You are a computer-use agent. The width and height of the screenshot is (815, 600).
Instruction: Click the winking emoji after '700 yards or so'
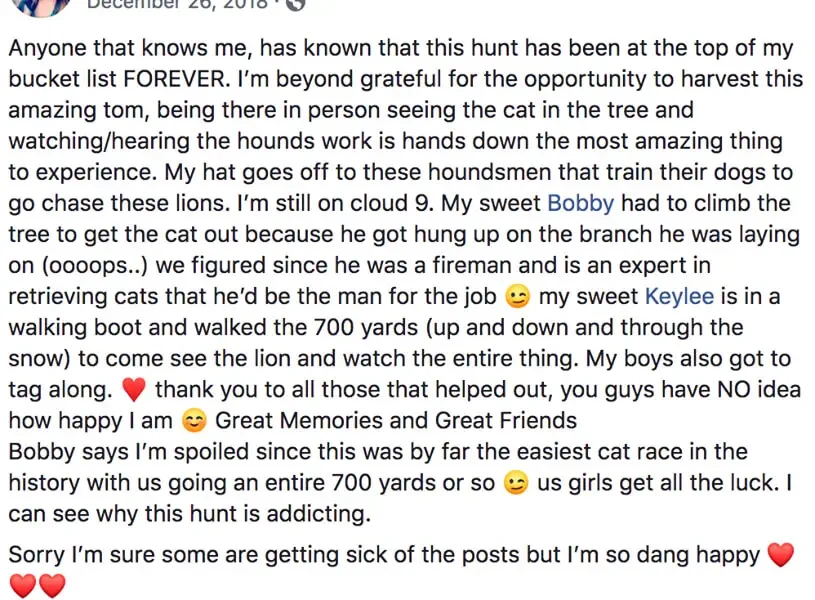click(x=516, y=483)
